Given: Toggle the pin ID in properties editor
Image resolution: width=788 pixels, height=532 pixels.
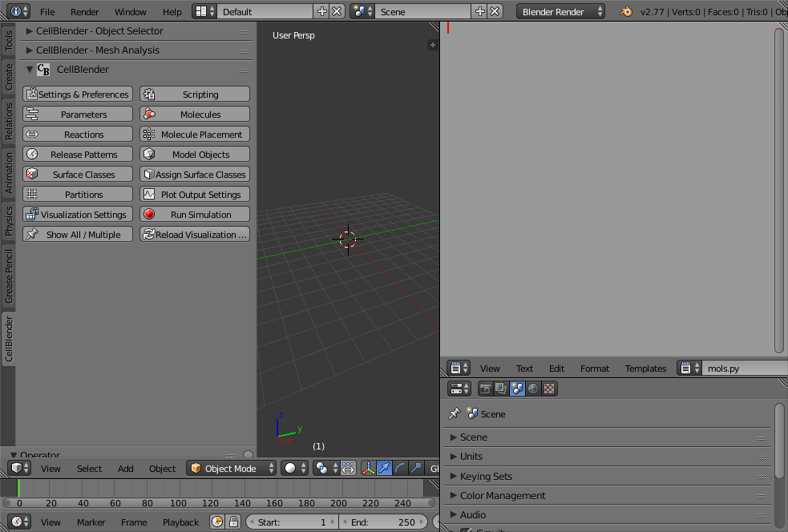Looking at the screenshot, I should (455, 413).
